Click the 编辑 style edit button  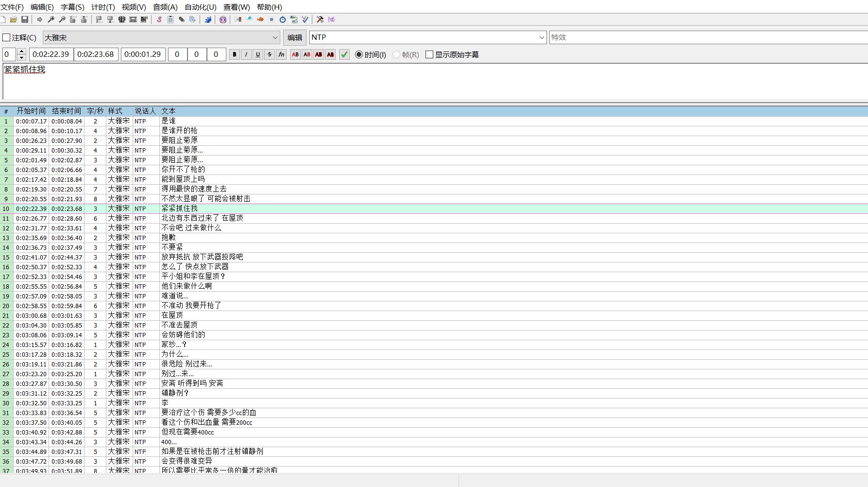point(295,37)
